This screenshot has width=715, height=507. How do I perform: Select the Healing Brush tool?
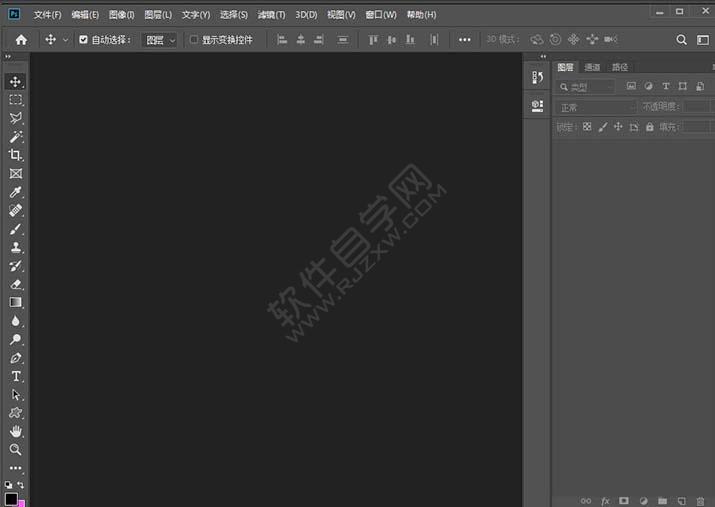(x=16, y=210)
